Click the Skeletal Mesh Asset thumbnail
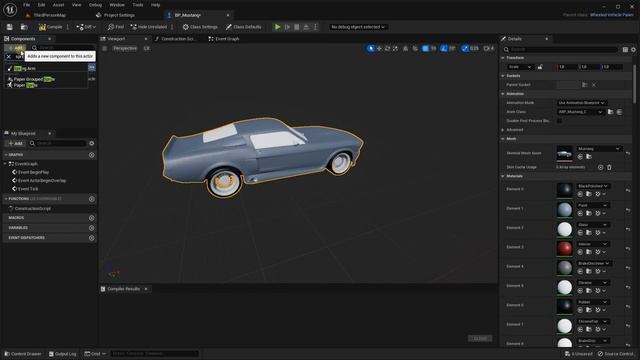Image resolution: width=640 pixels, height=360 pixels. coord(564,153)
